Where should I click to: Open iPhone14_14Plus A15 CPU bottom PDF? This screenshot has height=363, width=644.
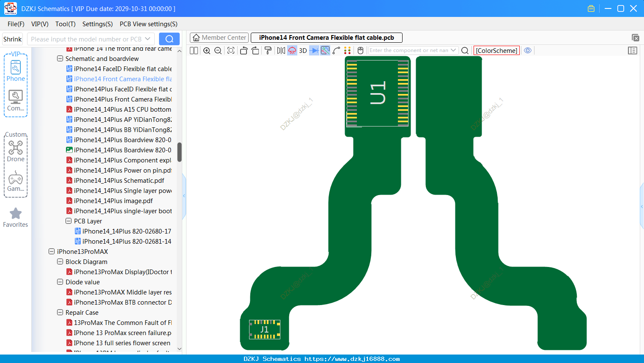click(x=119, y=109)
